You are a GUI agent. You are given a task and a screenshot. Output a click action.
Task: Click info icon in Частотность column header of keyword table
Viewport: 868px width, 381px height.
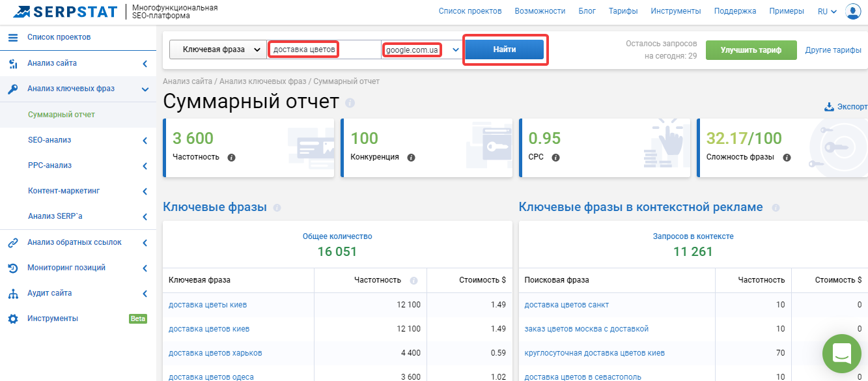point(413,281)
